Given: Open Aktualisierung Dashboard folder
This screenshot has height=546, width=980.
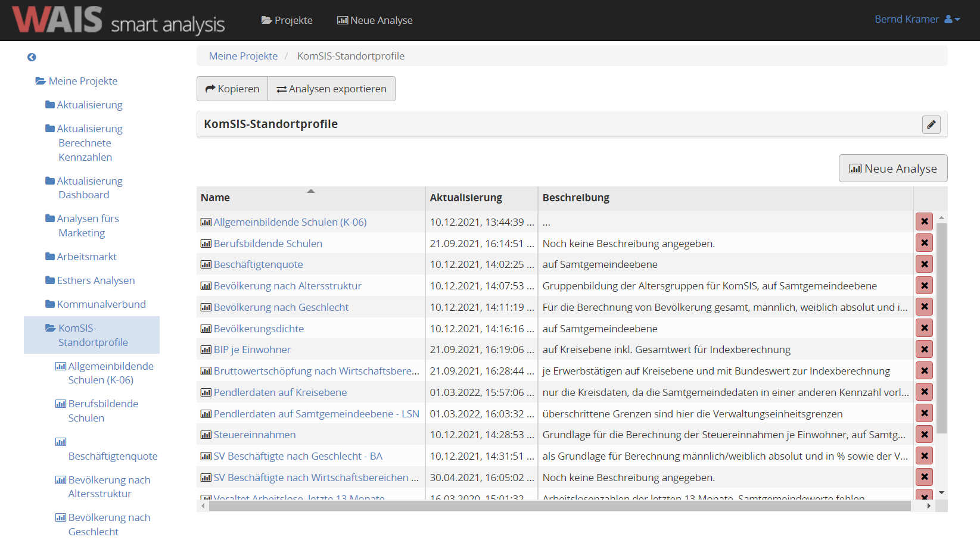Looking at the screenshot, I should 84,188.
